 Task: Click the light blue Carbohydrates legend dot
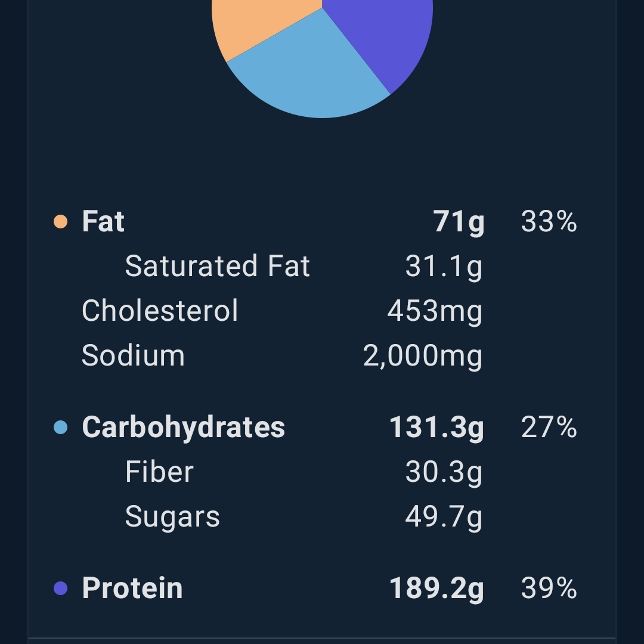pos(60,428)
